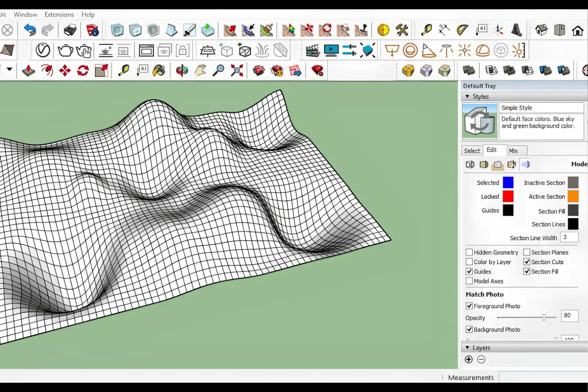Click the Simple Style name field
The height and width of the screenshot is (392, 588).
click(x=541, y=108)
